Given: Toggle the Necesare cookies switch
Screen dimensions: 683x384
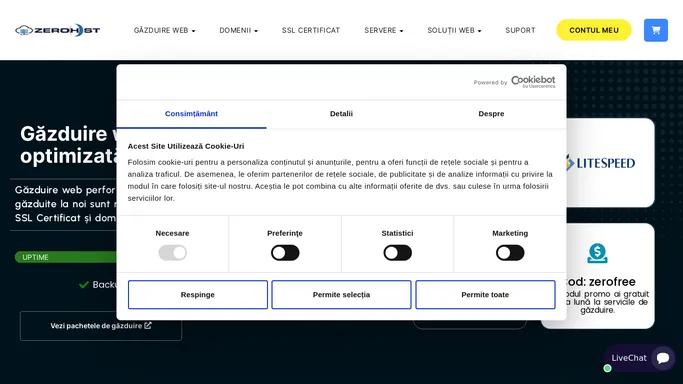Looking at the screenshot, I should (172, 253).
